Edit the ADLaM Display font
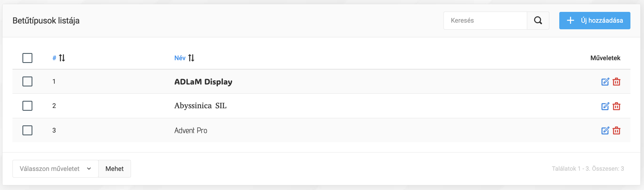 coord(605,82)
